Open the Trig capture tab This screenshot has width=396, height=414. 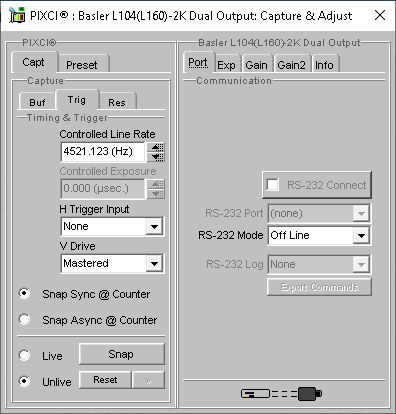[x=77, y=100]
